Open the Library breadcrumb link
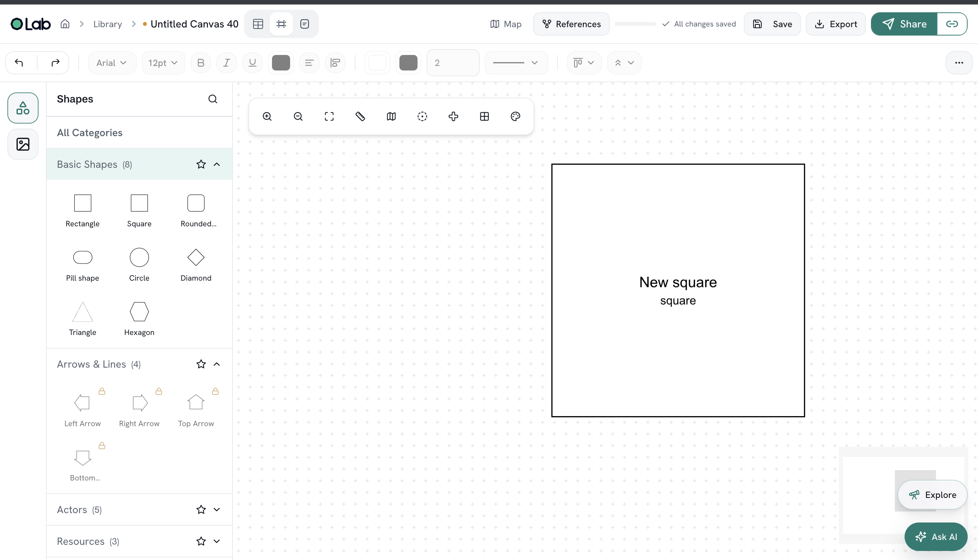The width and height of the screenshot is (978, 560). point(107,24)
